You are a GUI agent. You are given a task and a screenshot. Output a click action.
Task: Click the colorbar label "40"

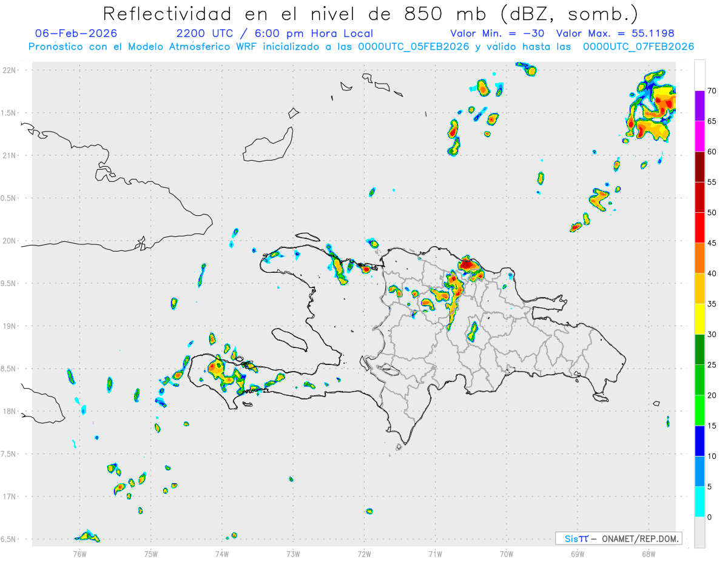[712, 273]
